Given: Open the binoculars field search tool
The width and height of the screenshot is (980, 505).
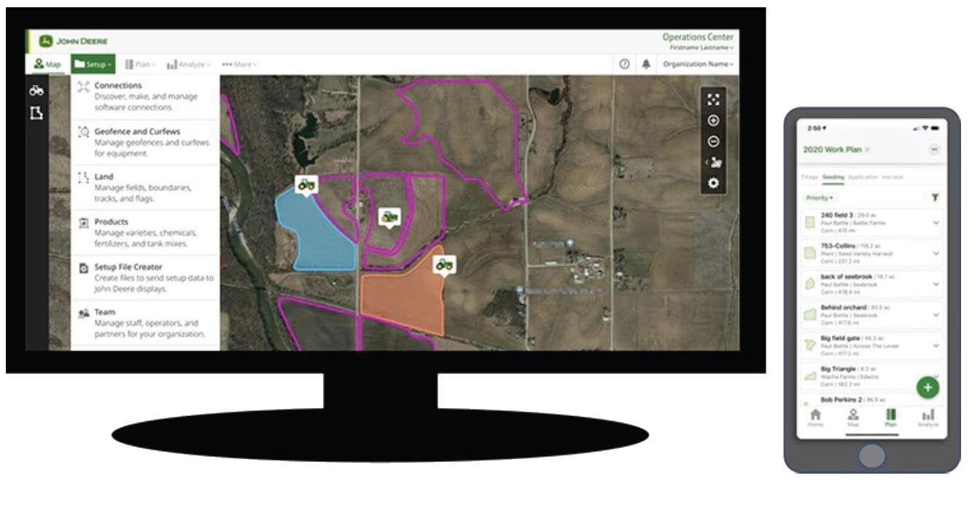Looking at the screenshot, I should pyautogui.click(x=38, y=90).
